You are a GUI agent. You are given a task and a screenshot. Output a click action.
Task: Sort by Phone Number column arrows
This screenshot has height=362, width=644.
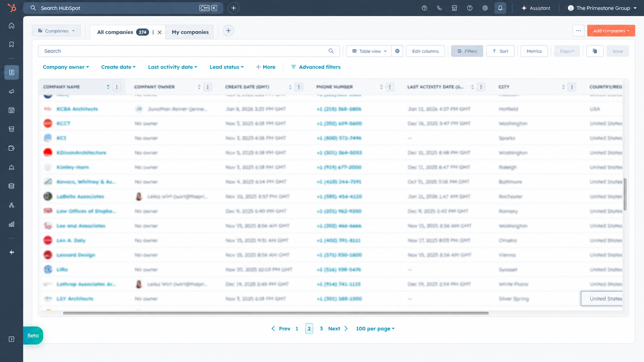(x=381, y=87)
